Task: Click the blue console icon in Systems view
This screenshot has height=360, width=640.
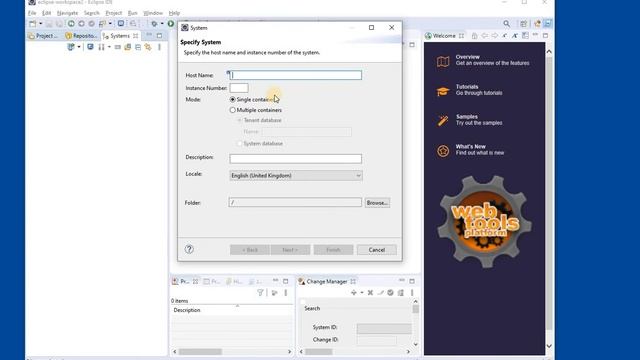Action: [x=90, y=47]
